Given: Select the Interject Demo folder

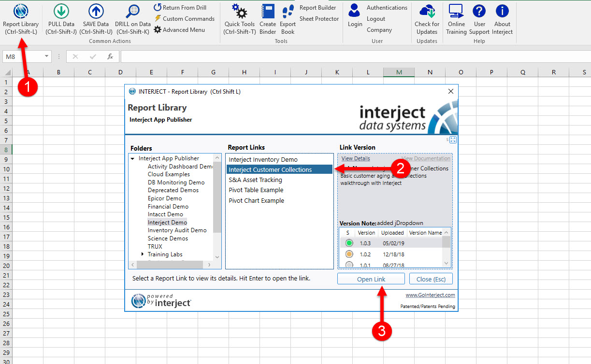Looking at the screenshot, I should coord(167,223).
